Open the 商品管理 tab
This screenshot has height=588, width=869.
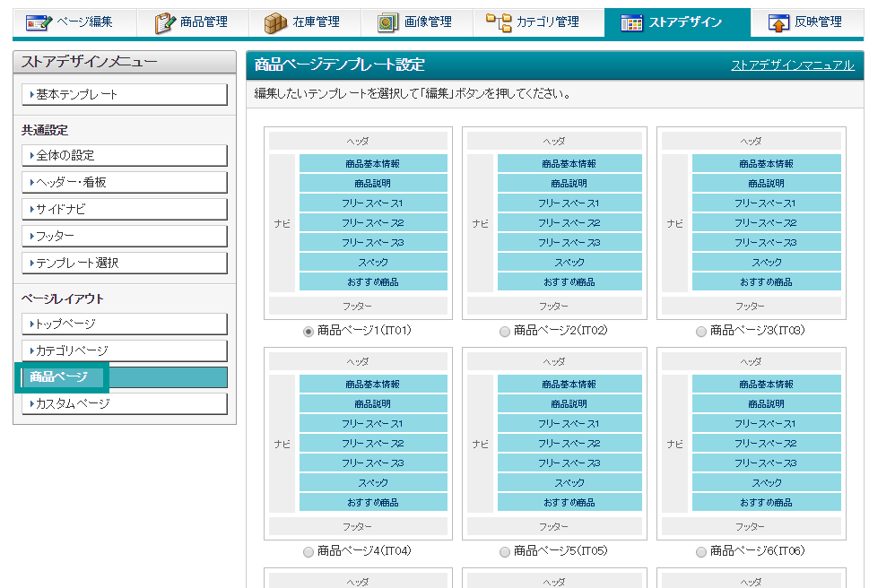pyautogui.click(x=192, y=22)
